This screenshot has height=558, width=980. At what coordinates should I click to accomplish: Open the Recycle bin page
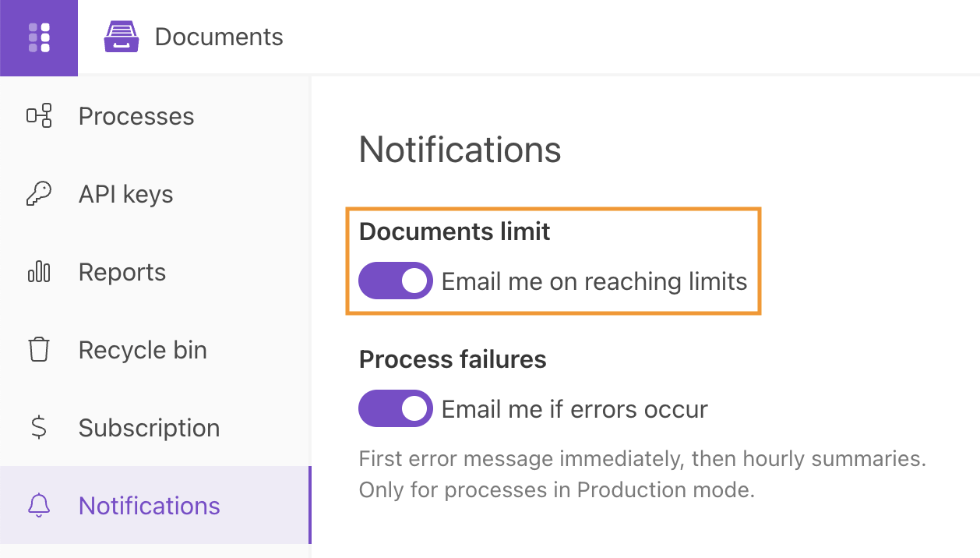coord(143,349)
